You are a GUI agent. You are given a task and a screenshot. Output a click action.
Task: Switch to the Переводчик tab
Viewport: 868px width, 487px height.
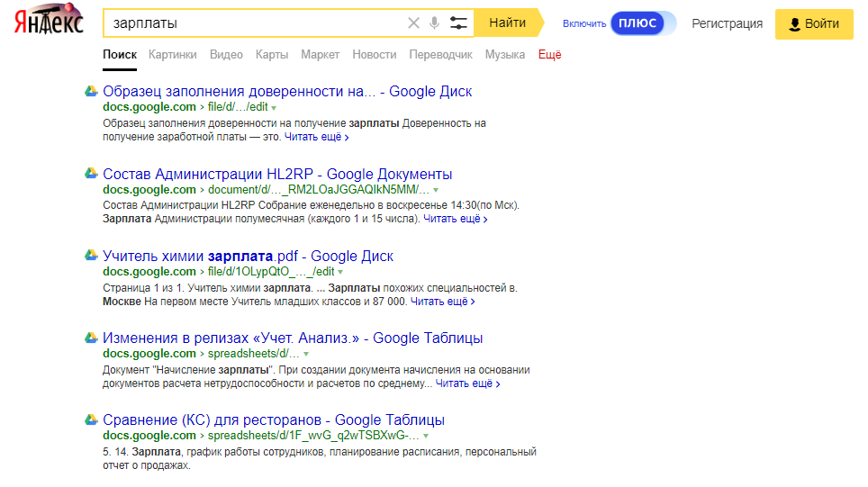point(440,54)
